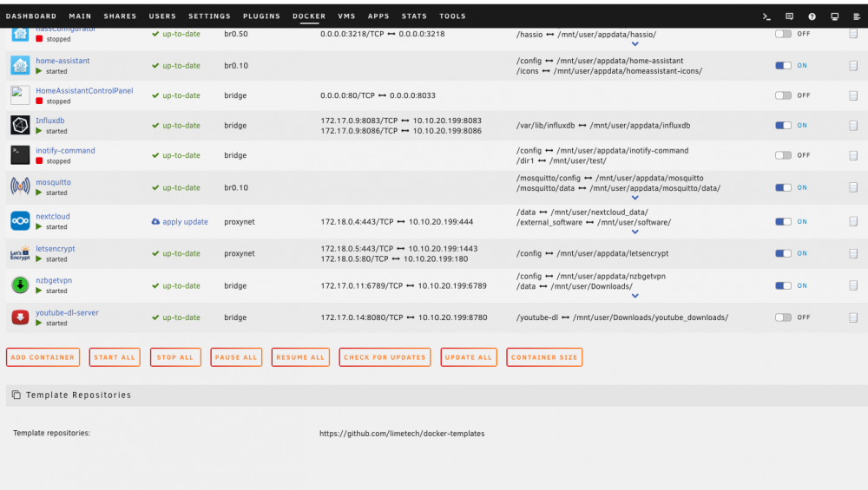
Task: Open the Tools tab
Action: 452,16
